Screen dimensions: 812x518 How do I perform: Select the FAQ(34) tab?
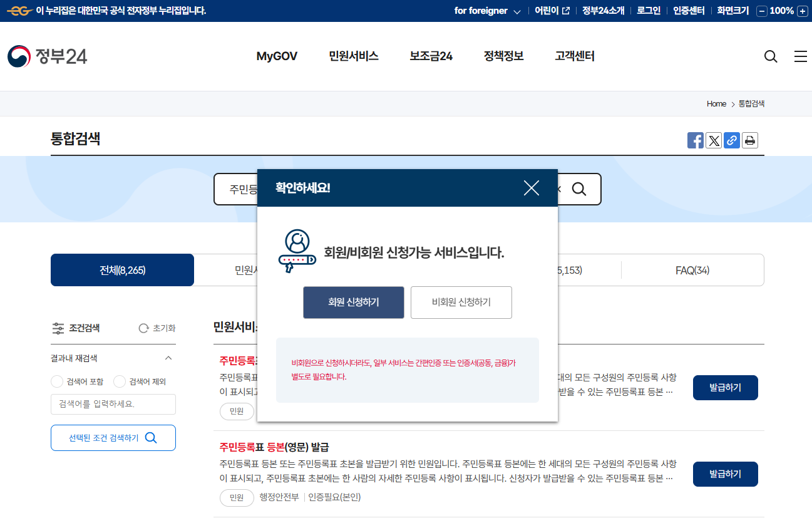[x=692, y=271]
